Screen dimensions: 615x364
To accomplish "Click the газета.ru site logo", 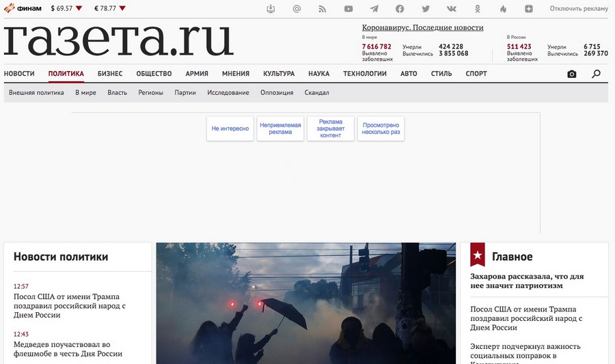I will [119, 40].
